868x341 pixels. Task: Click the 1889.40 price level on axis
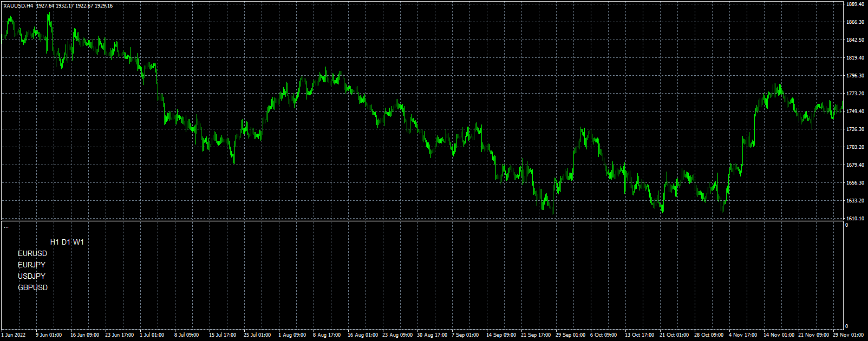[x=855, y=4]
